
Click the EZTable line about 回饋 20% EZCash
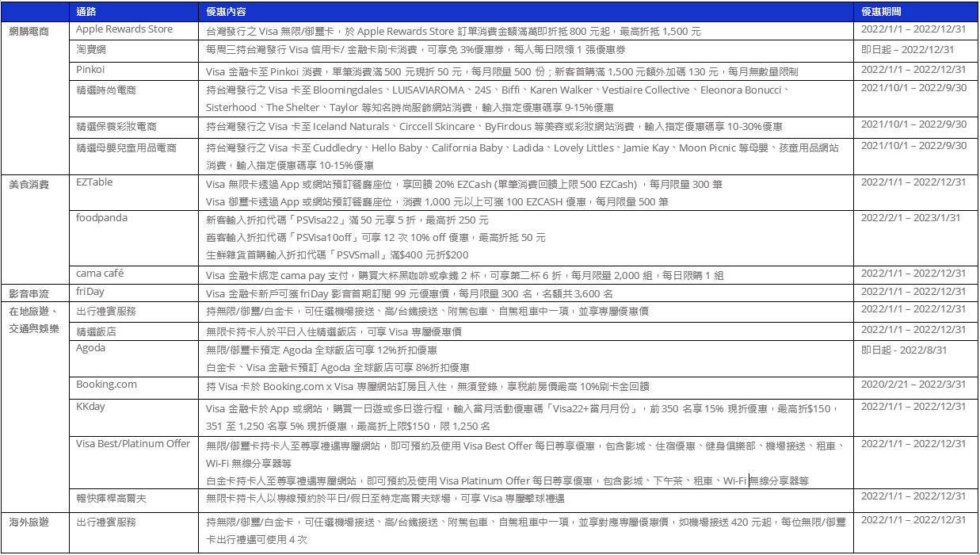coord(464,185)
